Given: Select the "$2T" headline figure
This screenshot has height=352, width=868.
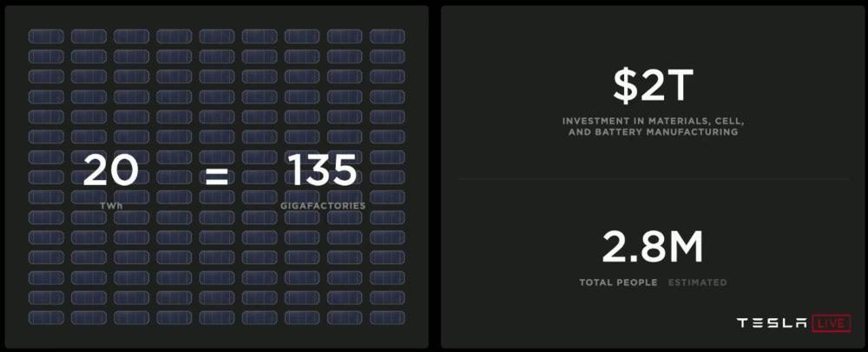Looking at the screenshot, I should tap(651, 85).
